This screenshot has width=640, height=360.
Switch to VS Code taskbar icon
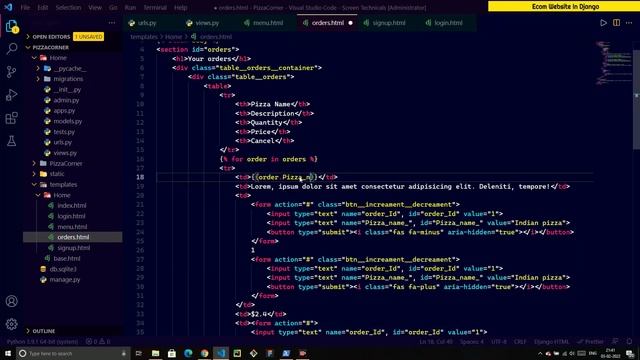click(221, 353)
